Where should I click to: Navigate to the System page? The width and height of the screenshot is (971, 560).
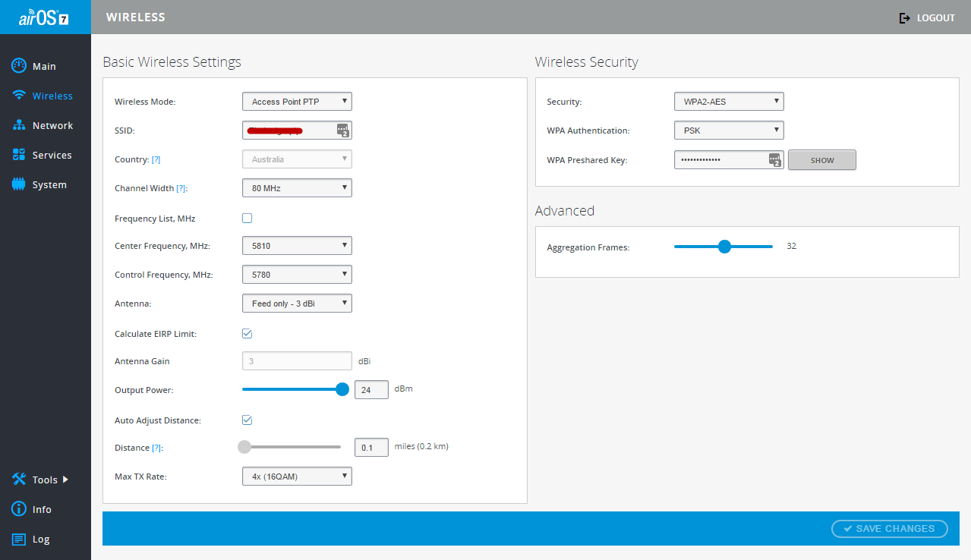tap(49, 184)
